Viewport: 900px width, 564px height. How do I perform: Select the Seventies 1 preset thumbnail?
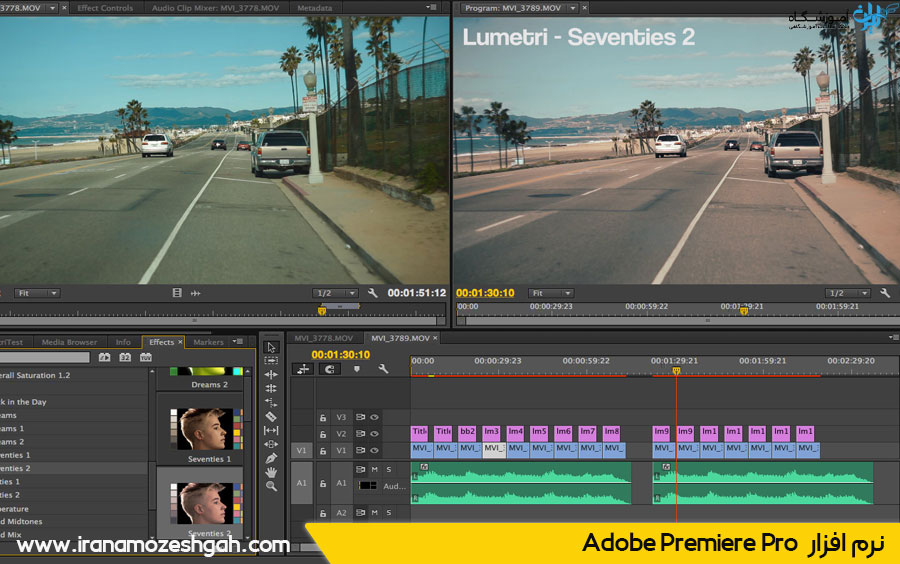click(205, 429)
